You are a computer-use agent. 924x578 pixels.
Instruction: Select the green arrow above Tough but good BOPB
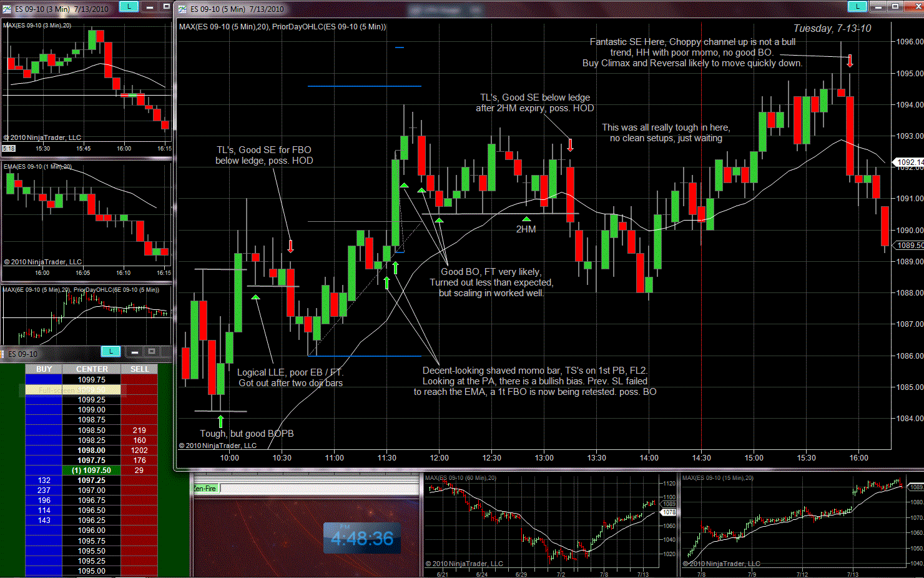coord(220,421)
